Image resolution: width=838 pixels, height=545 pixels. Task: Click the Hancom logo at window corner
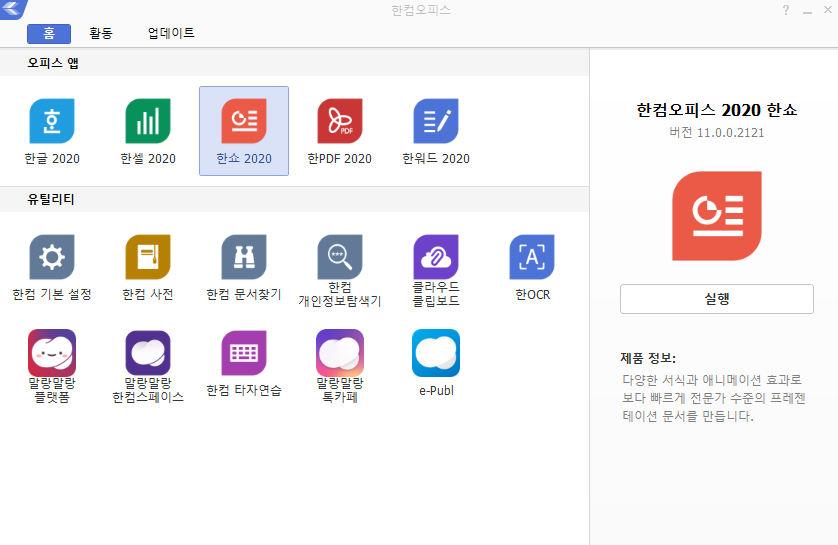[x=13, y=8]
